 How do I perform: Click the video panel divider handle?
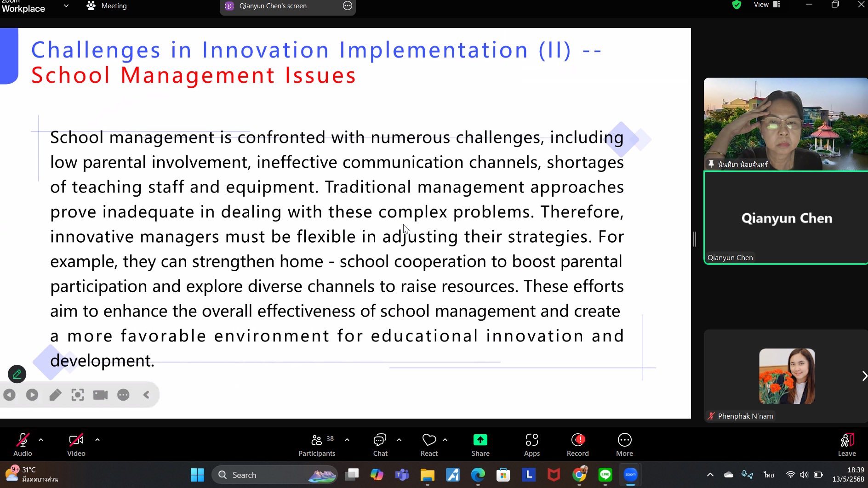[x=695, y=239]
